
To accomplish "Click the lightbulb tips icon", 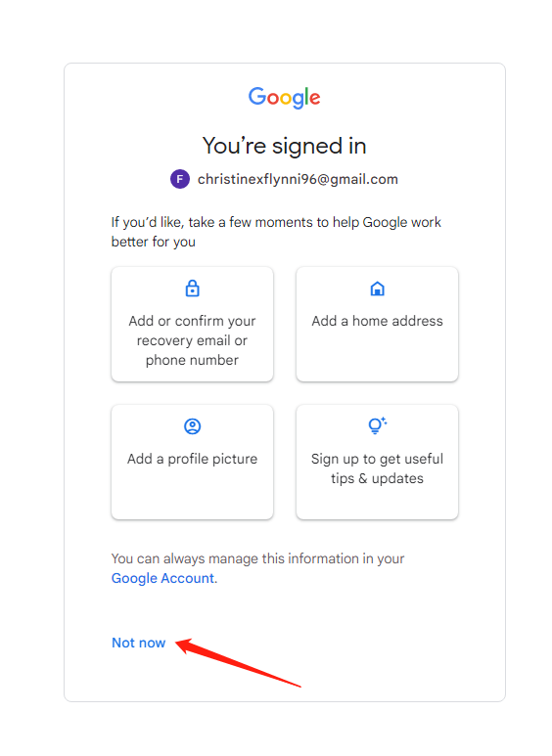I will [378, 425].
